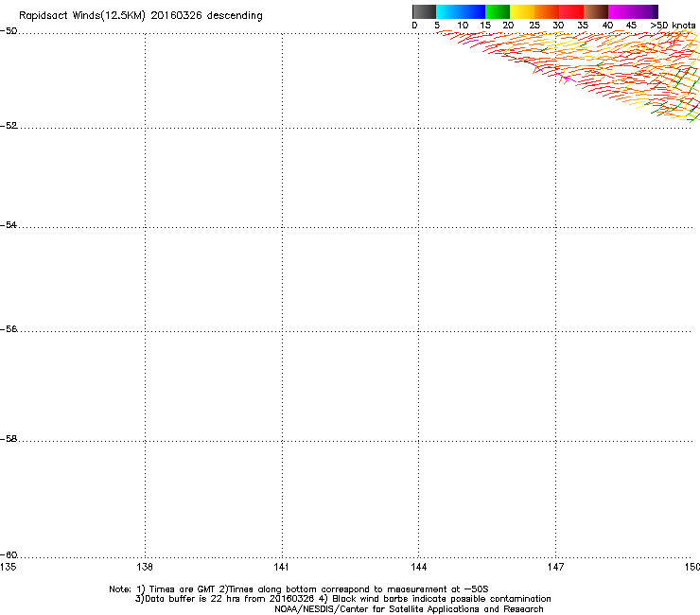Click the latitude label '-54'

pos(9,224)
